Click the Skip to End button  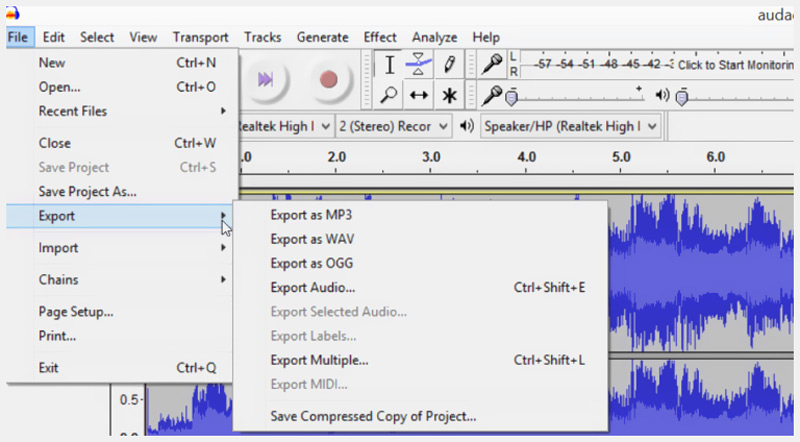(265, 79)
